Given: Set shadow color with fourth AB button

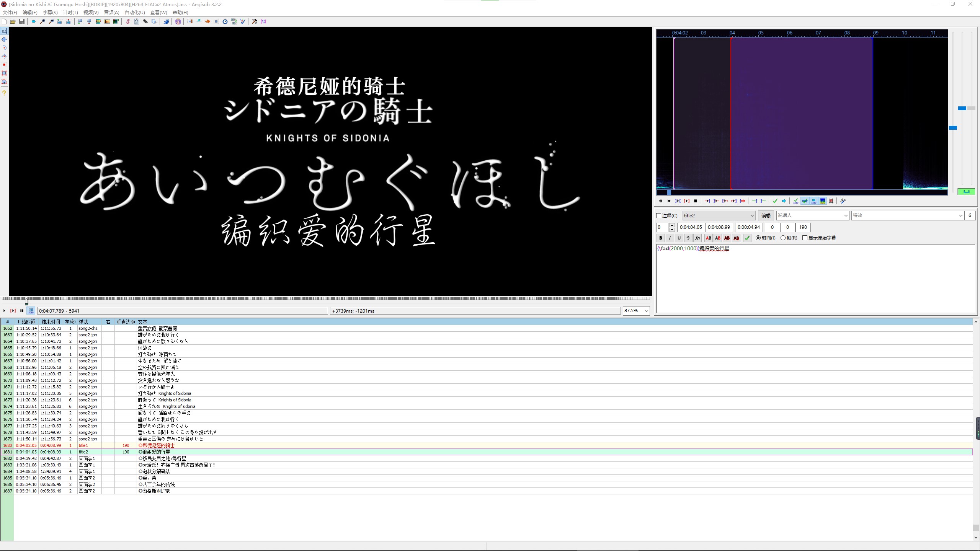Looking at the screenshot, I should [736, 238].
